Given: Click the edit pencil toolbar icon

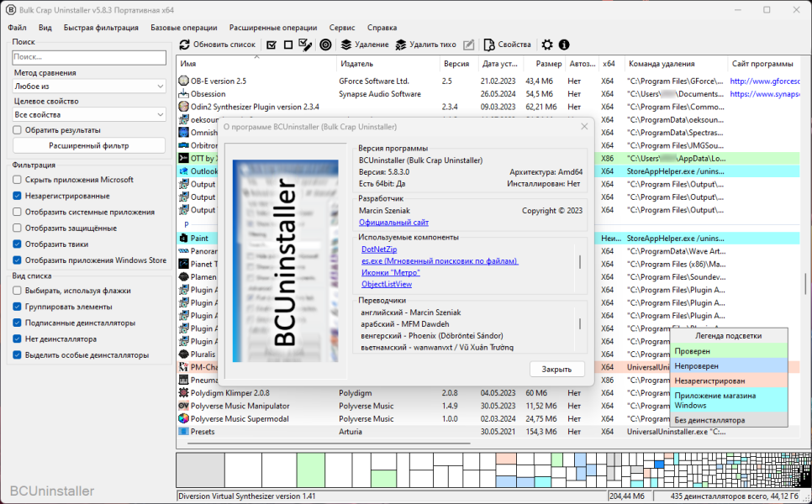Looking at the screenshot, I should tap(469, 45).
